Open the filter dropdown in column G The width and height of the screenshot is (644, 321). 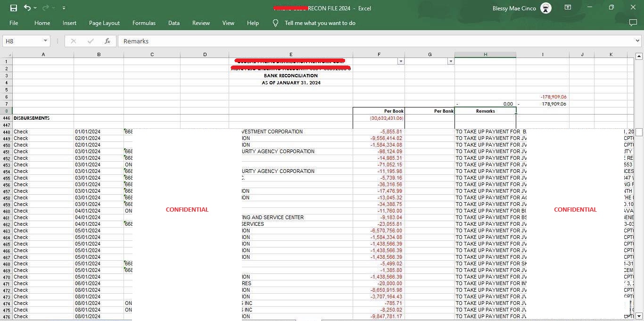tap(451, 61)
